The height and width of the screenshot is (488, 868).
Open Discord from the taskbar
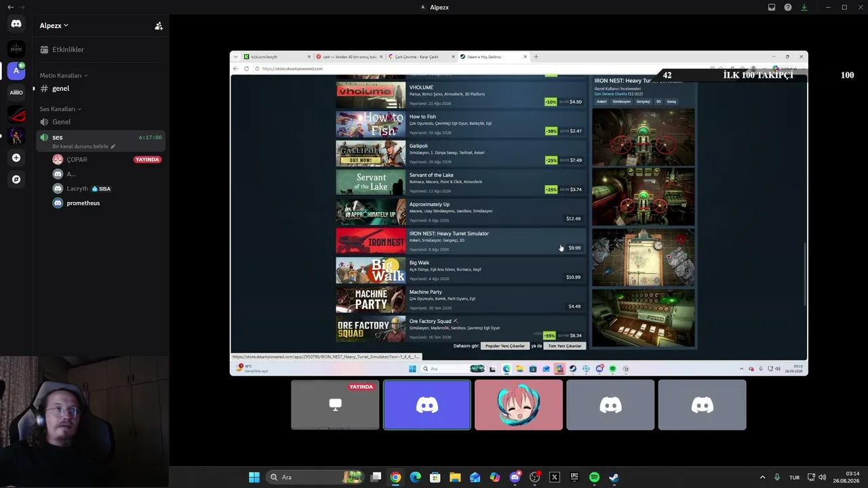coord(515,477)
